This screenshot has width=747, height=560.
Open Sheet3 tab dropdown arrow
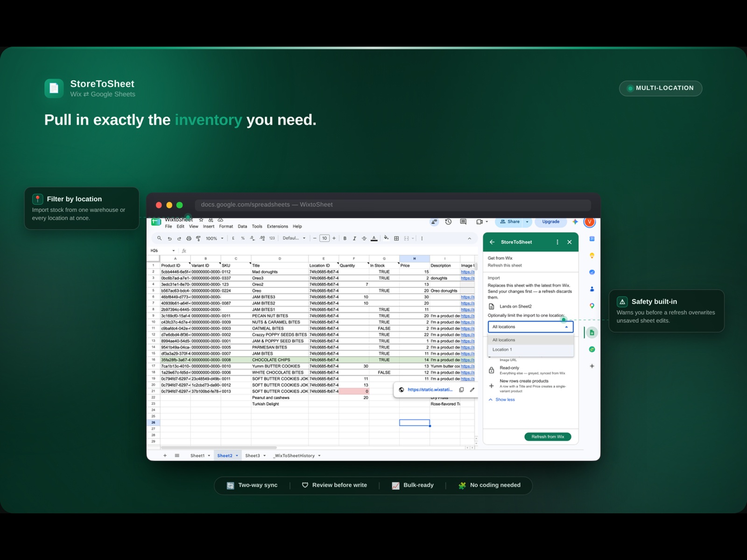(x=264, y=455)
